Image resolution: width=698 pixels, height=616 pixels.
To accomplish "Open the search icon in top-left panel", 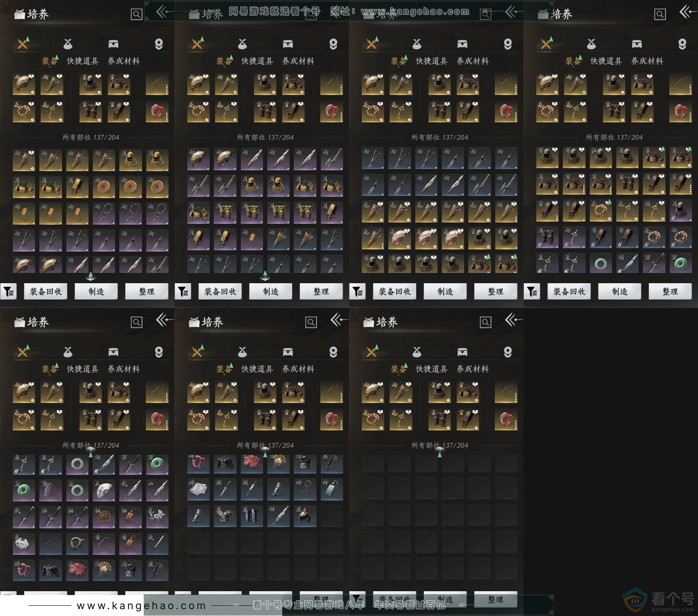I will tap(136, 15).
